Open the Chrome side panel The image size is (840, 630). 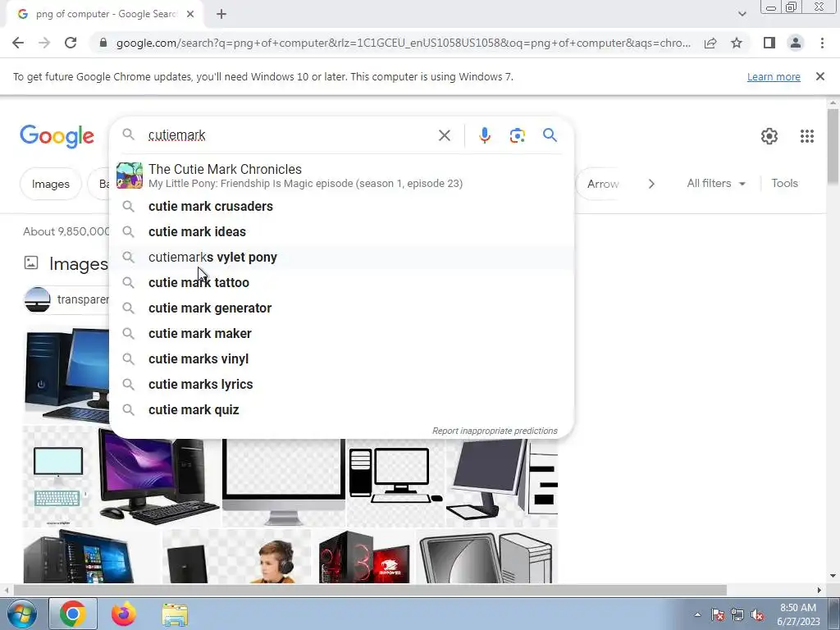coord(769,43)
